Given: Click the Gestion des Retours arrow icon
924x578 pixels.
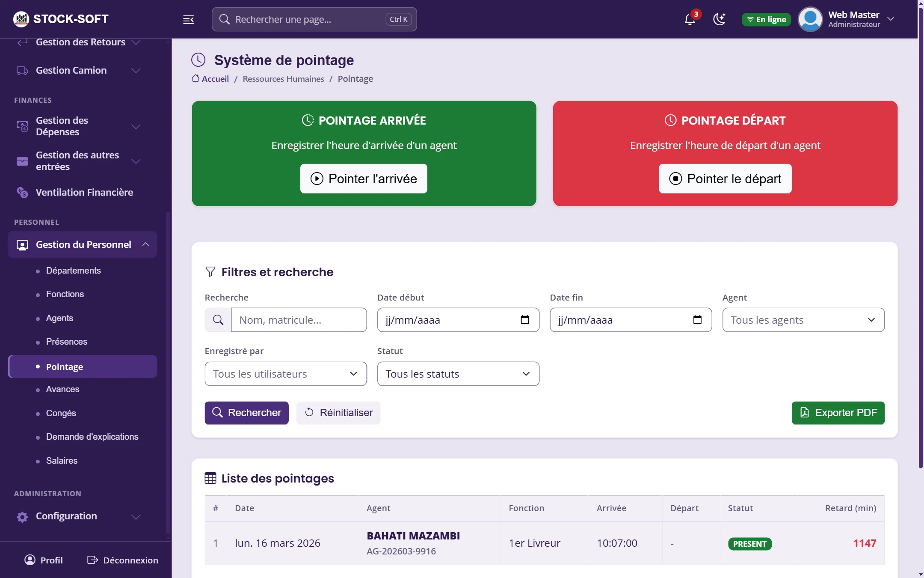Looking at the screenshot, I should [22, 42].
